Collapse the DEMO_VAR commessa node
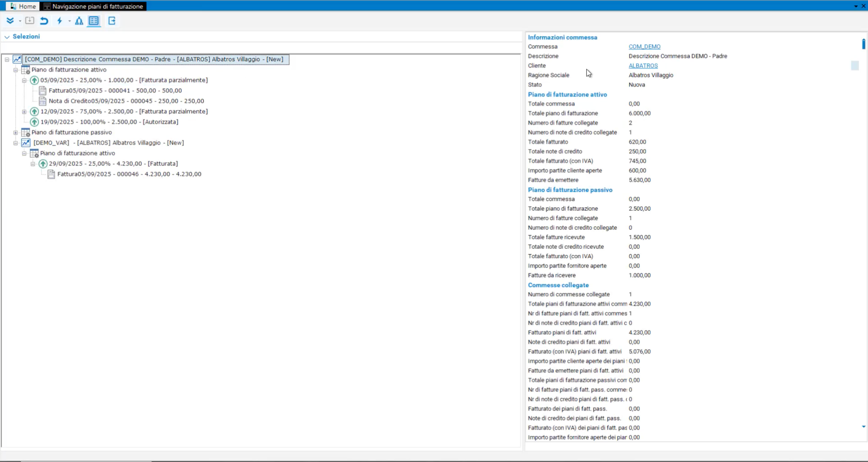868x462 pixels. [x=16, y=143]
